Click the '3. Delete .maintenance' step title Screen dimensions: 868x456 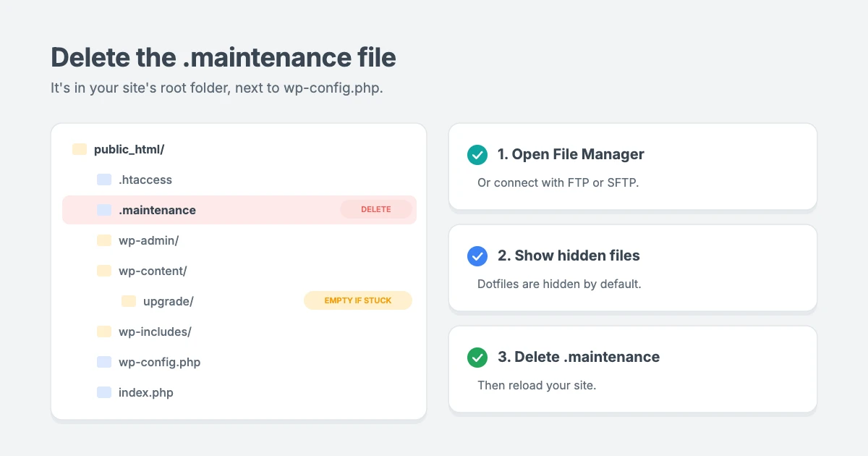pos(579,357)
